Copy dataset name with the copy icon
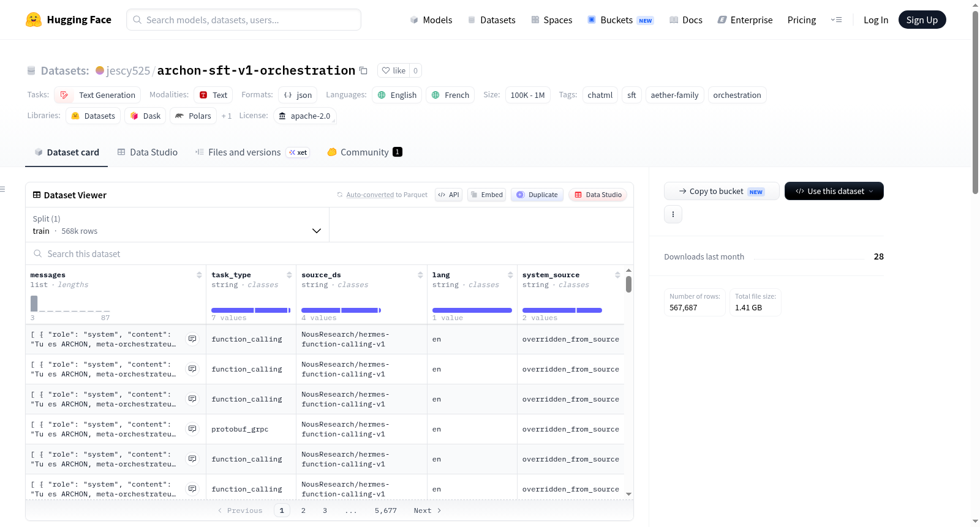This screenshot has width=980, height=527. [x=363, y=70]
